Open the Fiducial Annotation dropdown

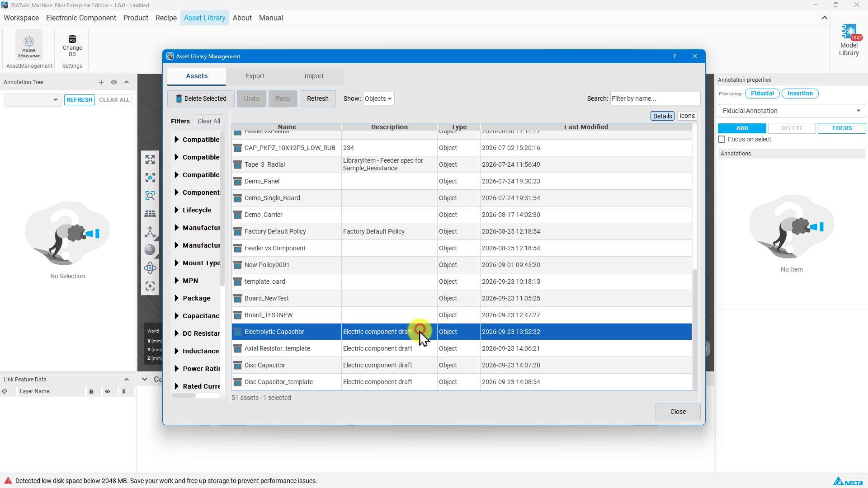tap(792, 111)
